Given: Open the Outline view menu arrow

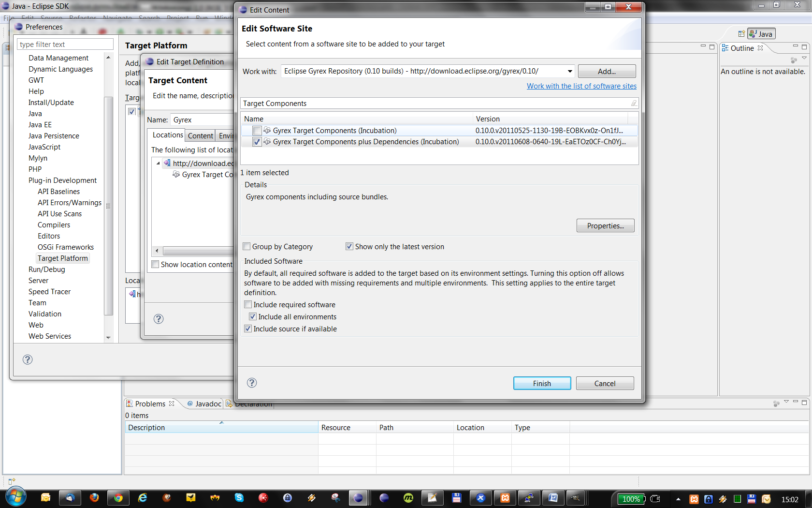Looking at the screenshot, I should click(804, 58).
